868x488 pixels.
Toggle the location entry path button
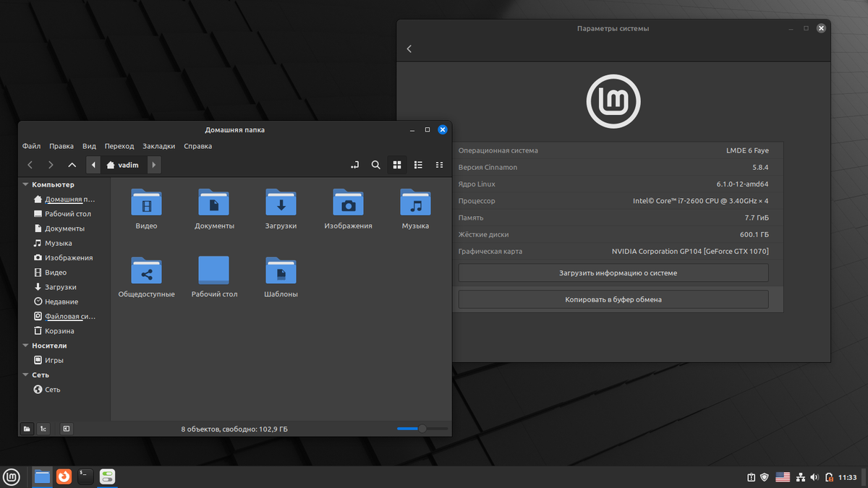point(354,165)
